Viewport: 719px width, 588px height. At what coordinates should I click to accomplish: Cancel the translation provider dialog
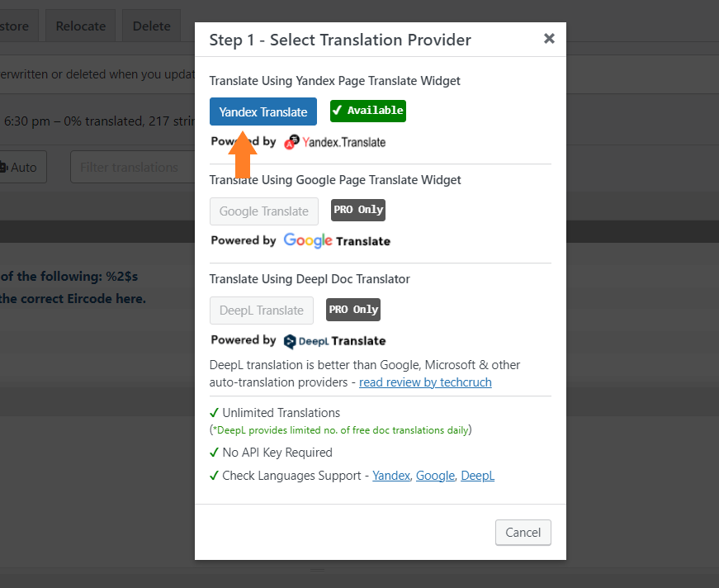click(523, 533)
